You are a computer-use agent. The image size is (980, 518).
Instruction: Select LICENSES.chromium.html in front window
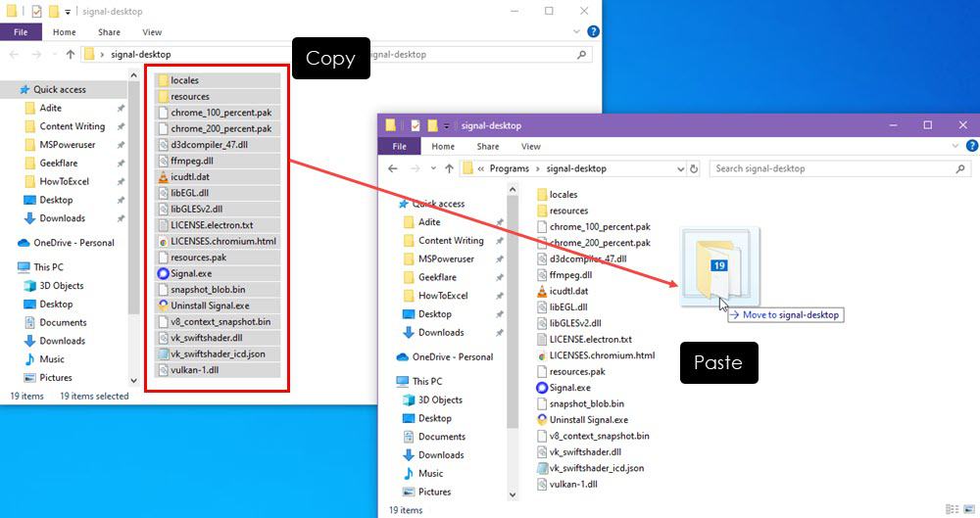click(x=596, y=355)
